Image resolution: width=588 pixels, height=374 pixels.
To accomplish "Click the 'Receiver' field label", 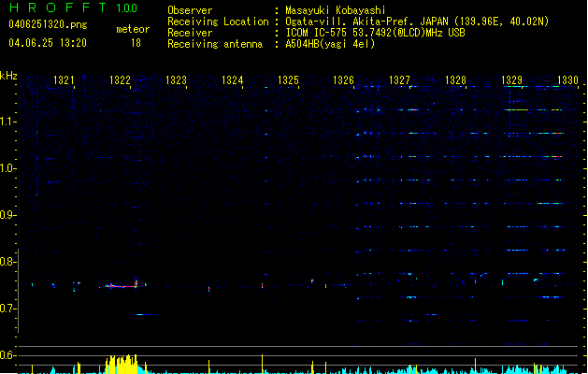I will click(190, 33).
